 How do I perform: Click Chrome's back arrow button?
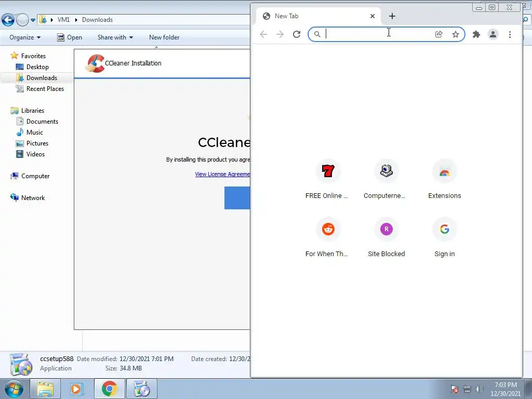263,34
